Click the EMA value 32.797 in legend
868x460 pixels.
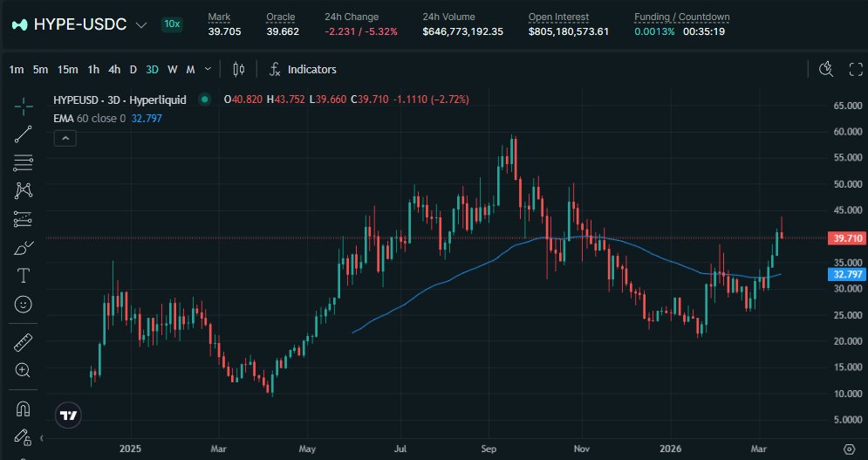[147, 118]
